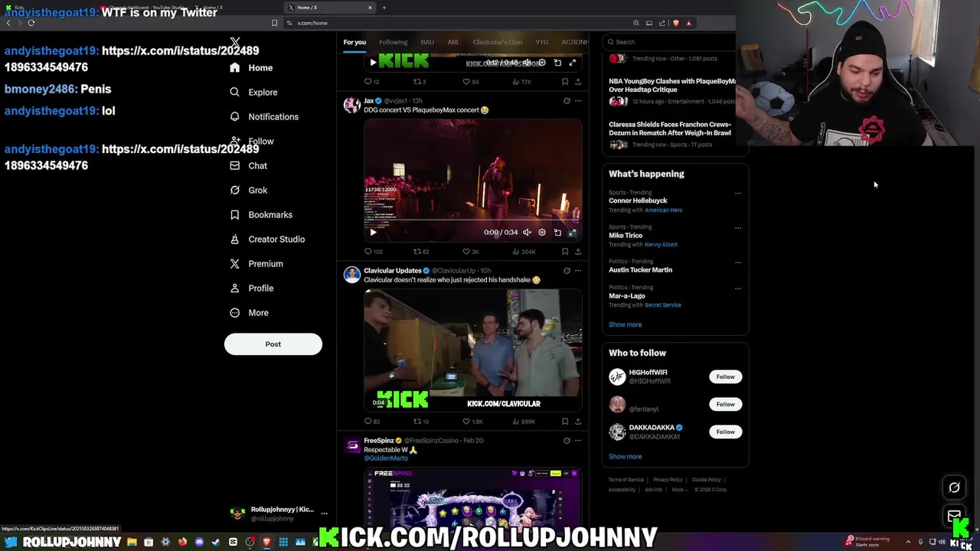Open Creator Studio in sidebar
Viewport: 980px width, 551px height.
pos(267,240)
